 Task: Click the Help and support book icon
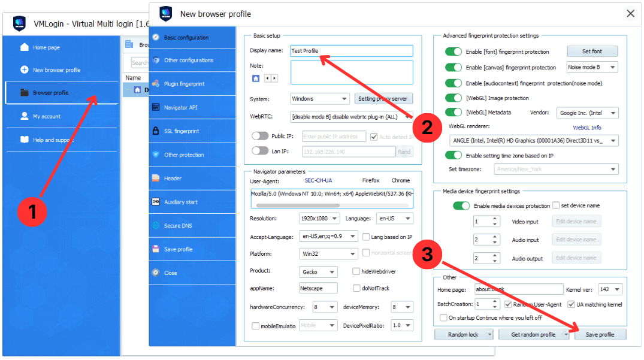pyautogui.click(x=24, y=140)
